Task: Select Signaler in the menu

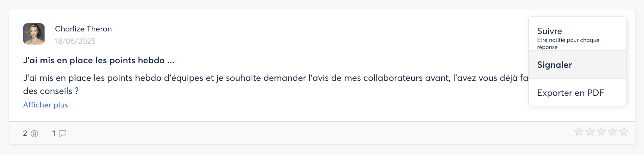Action: click(x=555, y=65)
